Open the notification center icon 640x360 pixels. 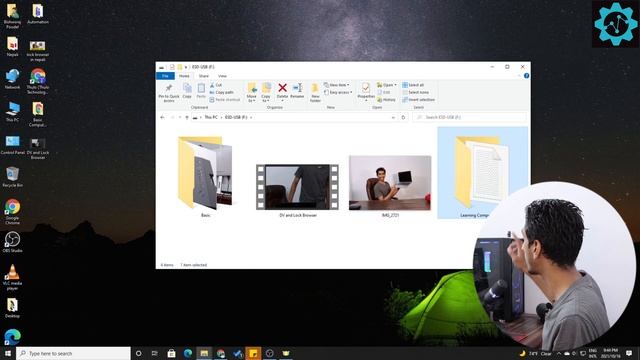pos(629,353)
